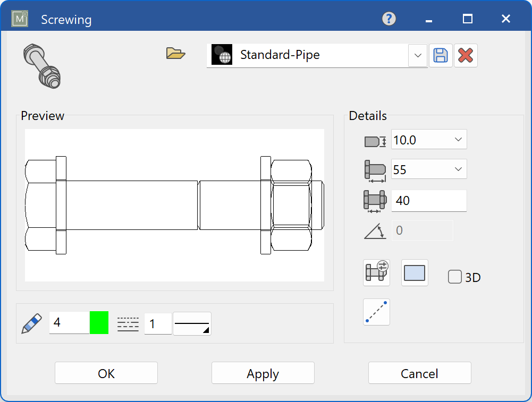Click the screw length icon
The height and width of the screenshot is (402, 532).
click(376, 169)
